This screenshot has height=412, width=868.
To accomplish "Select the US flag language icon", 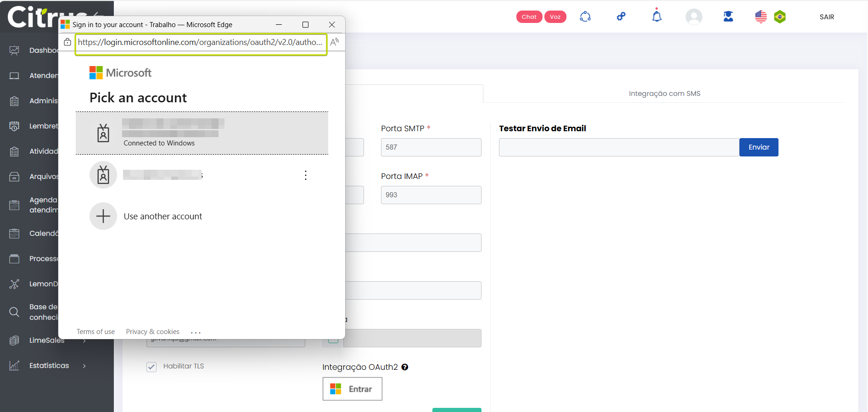I will [x=761, y=17].
